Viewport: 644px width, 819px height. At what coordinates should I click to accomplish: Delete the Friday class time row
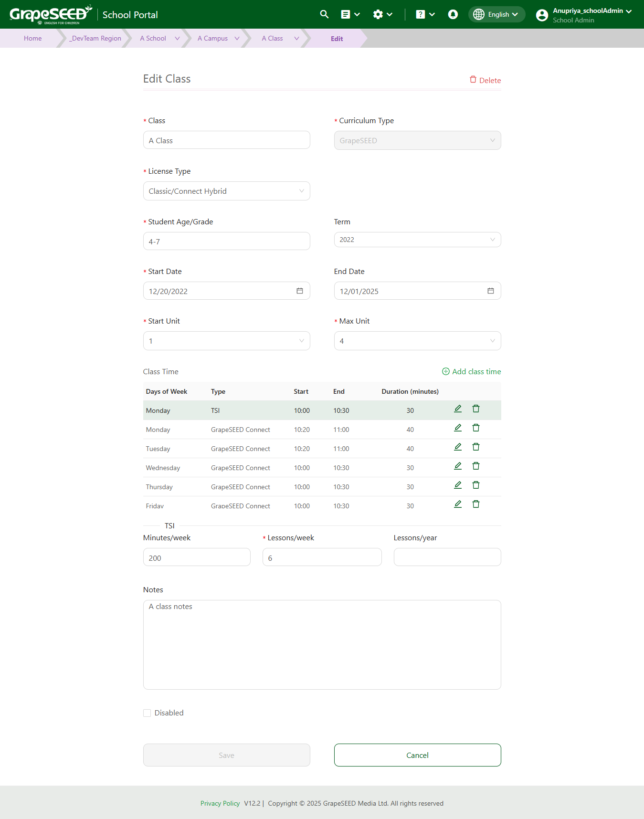[x=476, y=504]
